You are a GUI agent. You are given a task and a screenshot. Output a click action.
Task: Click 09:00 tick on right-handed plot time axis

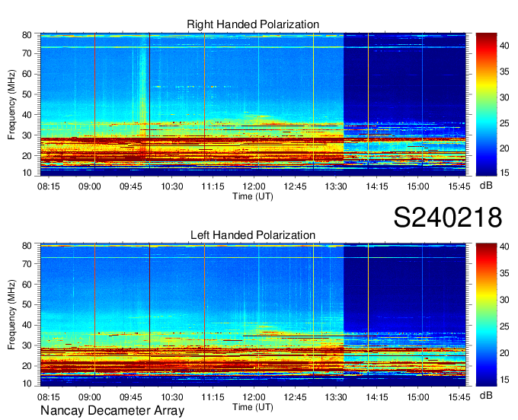90,186
